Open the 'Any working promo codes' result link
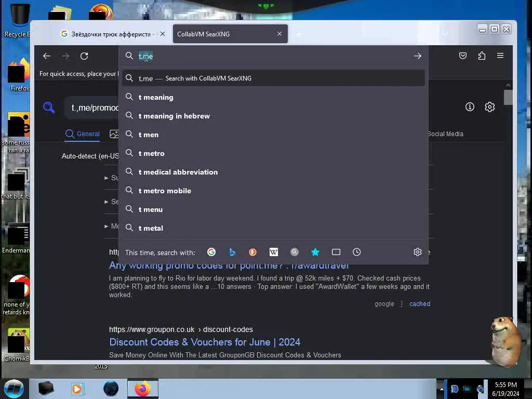Viewport: 532px width, 399px height. coord(229,265)
